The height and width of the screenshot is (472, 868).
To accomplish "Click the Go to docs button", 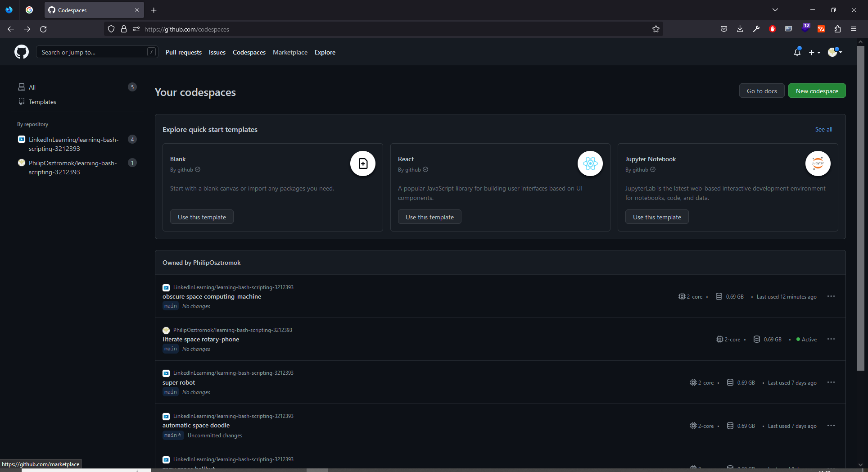I will 762,91.
